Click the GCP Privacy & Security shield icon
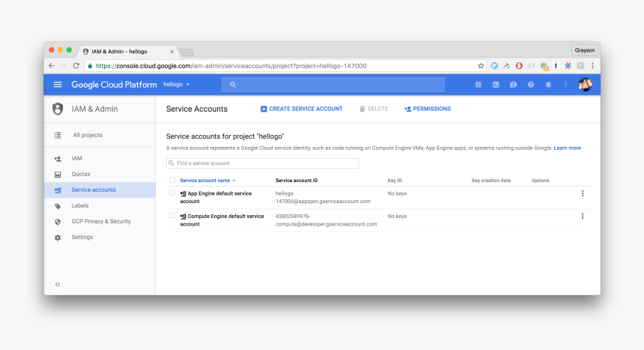644x350 pixels. tap(58, 222)
